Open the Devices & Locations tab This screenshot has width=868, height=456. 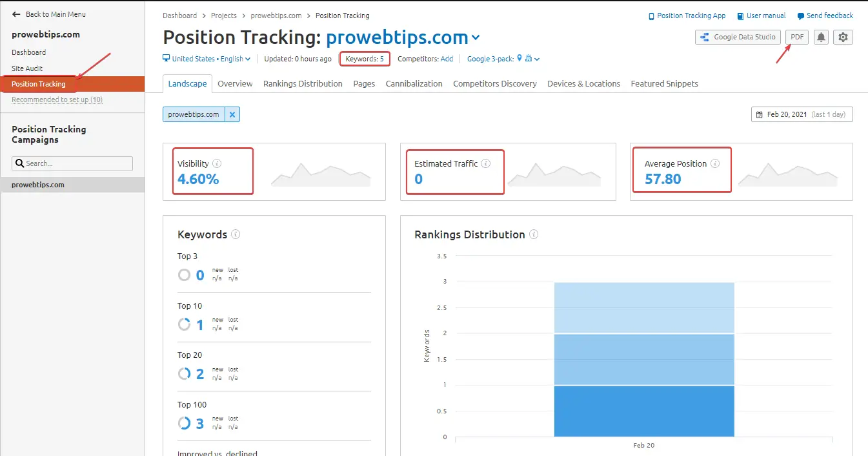pyautogui.click(x=583, y=83)
